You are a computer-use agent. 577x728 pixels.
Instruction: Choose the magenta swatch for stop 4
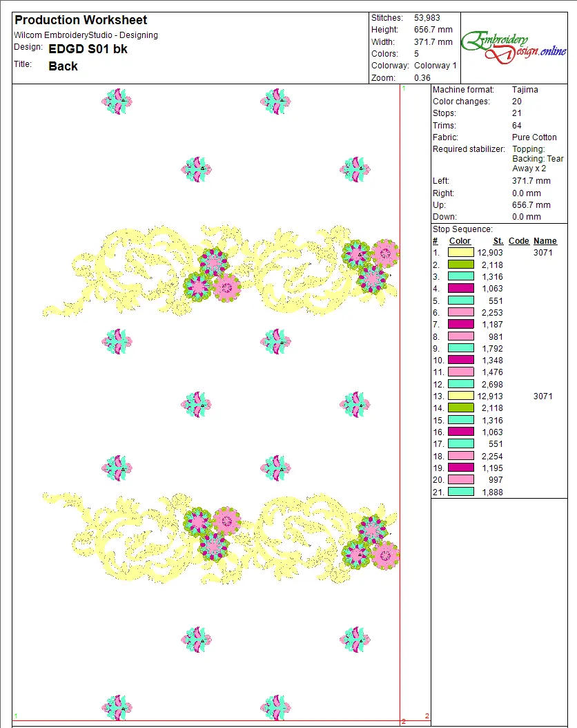click(x=460, y=289)
